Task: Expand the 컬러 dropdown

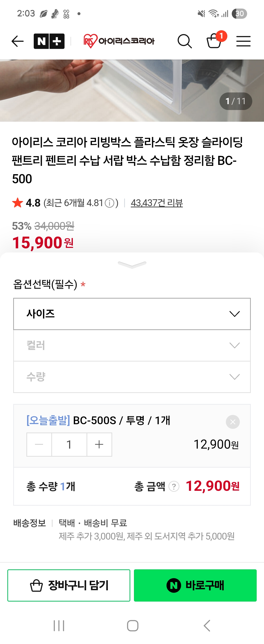Action: coord(132,345)
